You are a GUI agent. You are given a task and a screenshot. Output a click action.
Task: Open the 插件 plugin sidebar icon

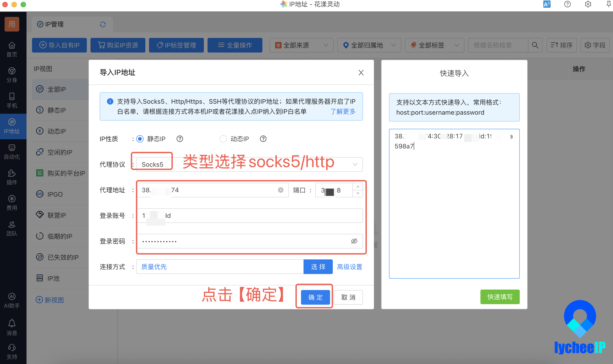[11, 177]
